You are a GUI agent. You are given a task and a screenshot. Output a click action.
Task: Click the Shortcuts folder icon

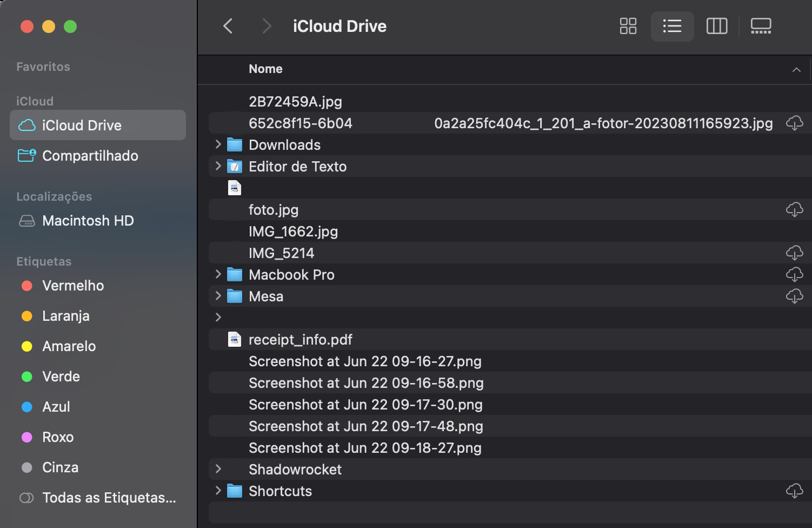(235, 491)
